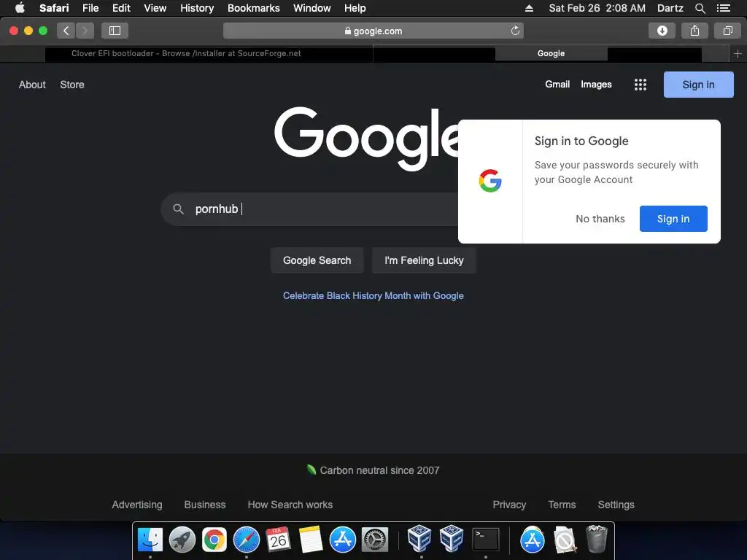This screenshot has height=560, width=747.
Task: Click Sign in inside the popup
Action: [x=673, y=219]
